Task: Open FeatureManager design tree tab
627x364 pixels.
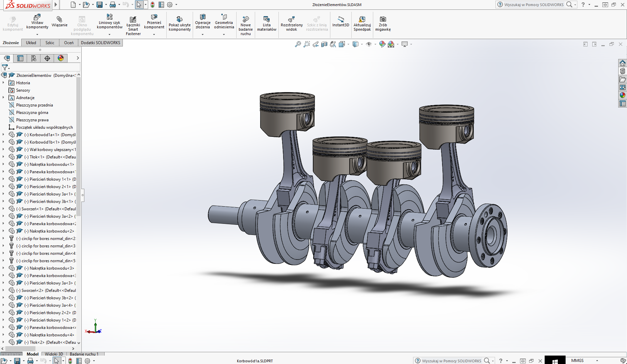Action: 7,58
